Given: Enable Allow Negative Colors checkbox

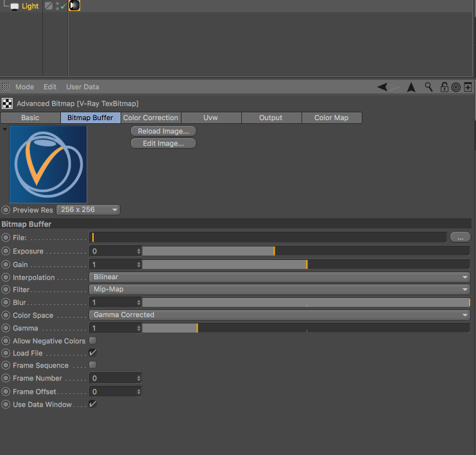Looking at the screenshot, I should coord(92,341).
